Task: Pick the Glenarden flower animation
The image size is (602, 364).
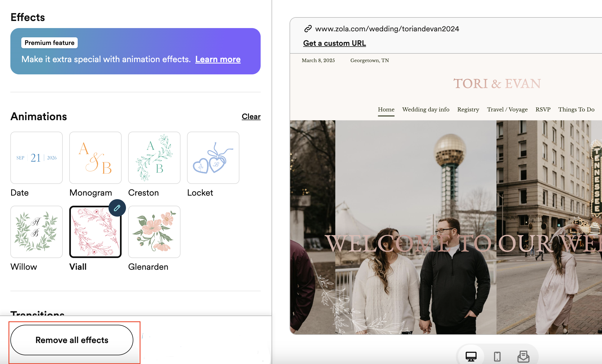Action: click(154, 232)
